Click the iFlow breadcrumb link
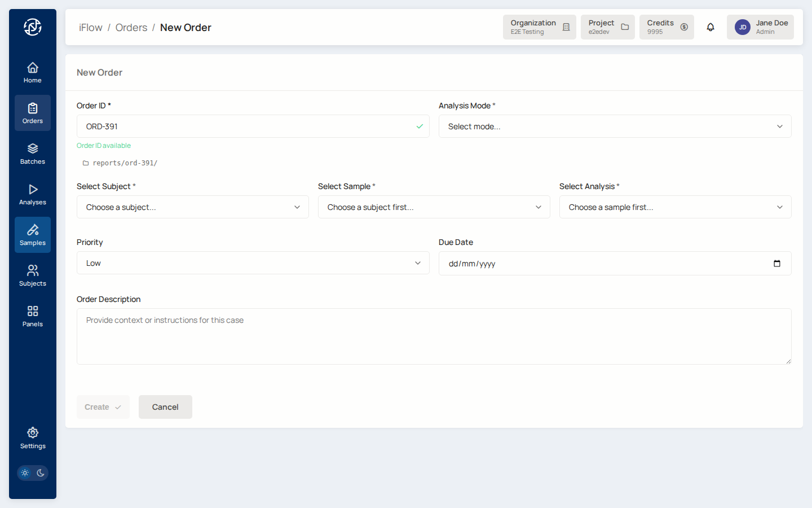The width and height of the screenshot is (812, 508). point(91,28)
